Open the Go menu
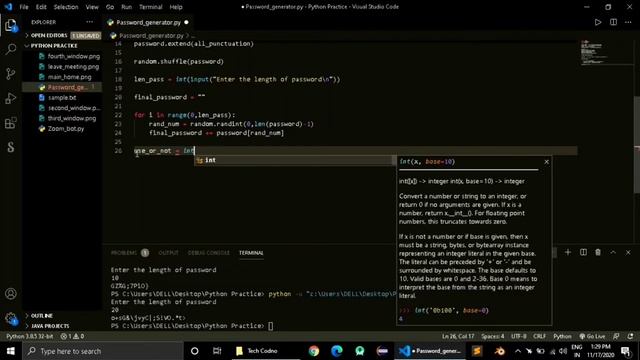This screenshot has height=360, width=640. point(110,7)
